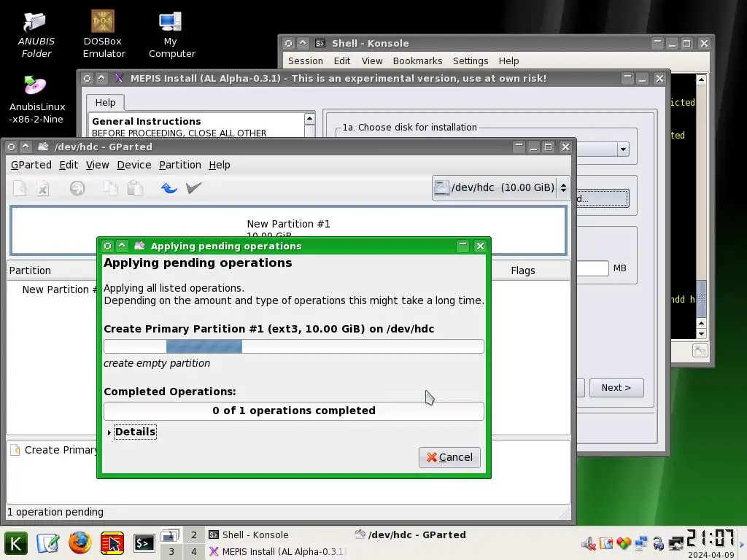The width and height of the screenshot is (747, 560).
Task: Open the Device menu in GParted
Action: (x=134, y=165)
